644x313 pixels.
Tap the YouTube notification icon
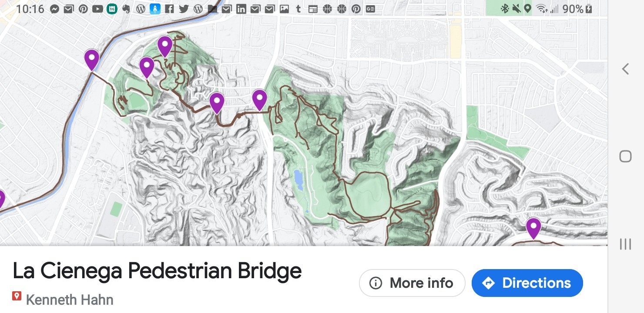97,9
